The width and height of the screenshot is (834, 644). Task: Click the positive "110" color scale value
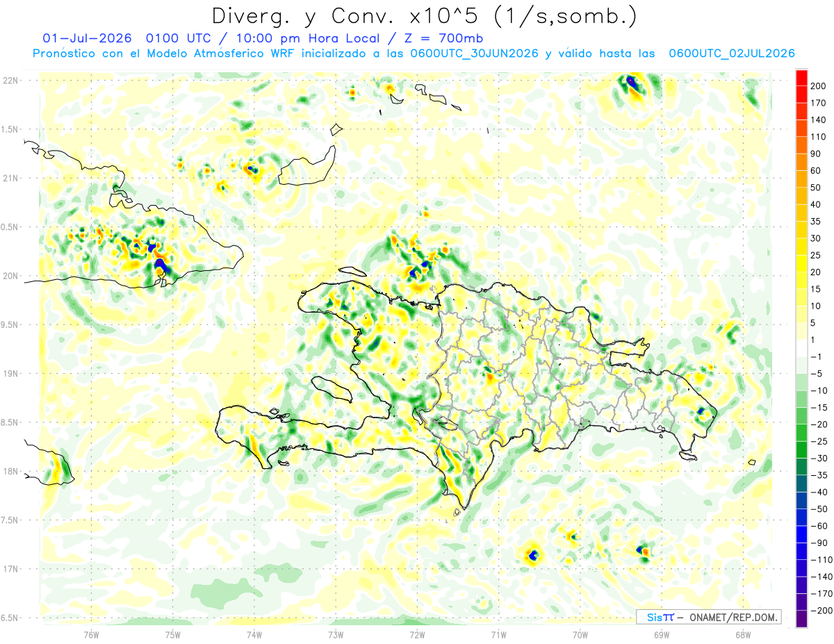tap(818, 136)
